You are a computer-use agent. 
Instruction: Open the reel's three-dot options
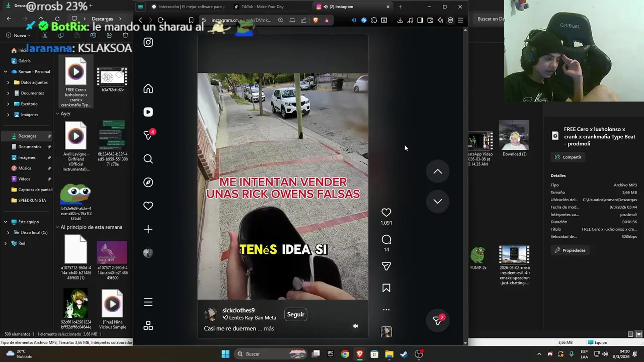pyautogui.click(x=386, y=310)
